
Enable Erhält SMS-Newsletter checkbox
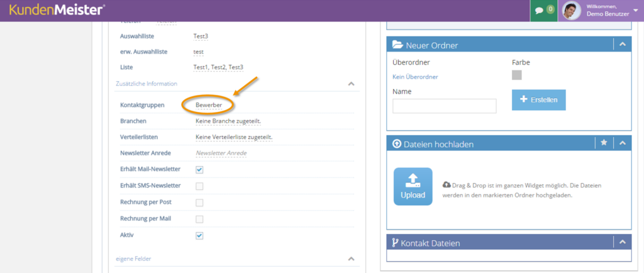tap(199, 186)
